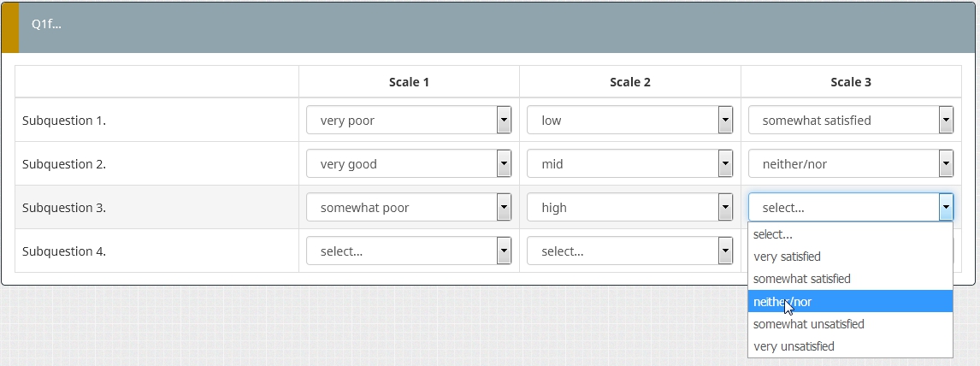Open Subquestion 4 Scale 2 dropdown
Screen dimensions: 980x366
click(x=629, y=251)
